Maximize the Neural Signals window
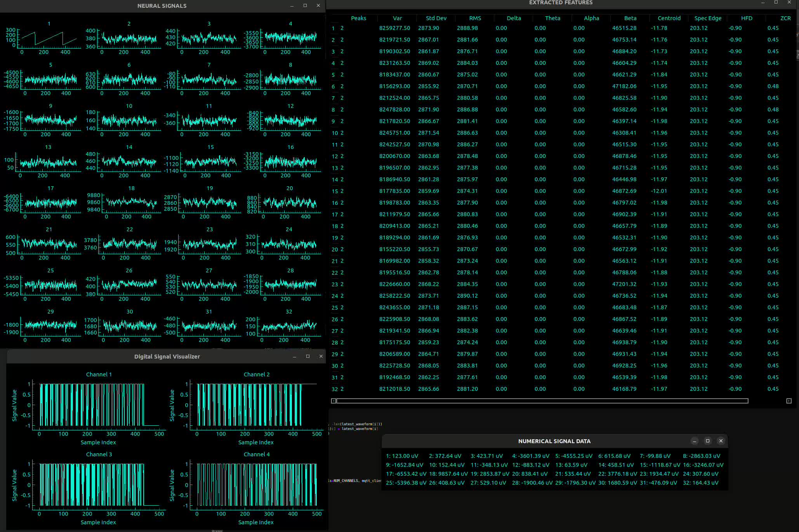The width and height of the screenshot is (799, 532). click(x=305, y=5)
